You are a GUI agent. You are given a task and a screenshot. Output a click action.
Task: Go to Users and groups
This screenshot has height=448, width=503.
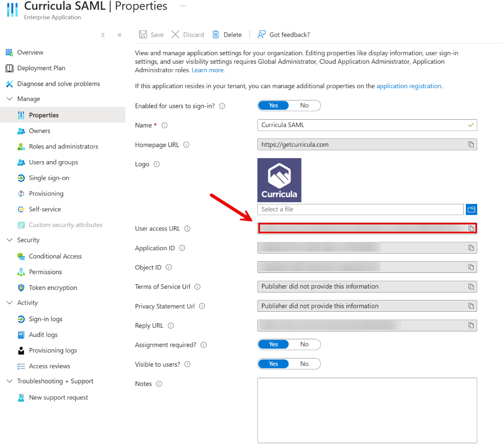coord(53,162)
